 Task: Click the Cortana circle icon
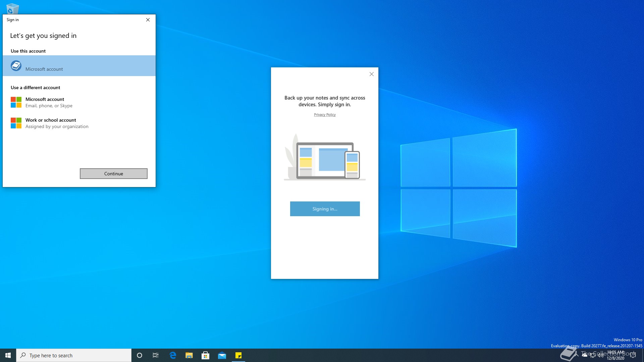[x=140, y=355]
